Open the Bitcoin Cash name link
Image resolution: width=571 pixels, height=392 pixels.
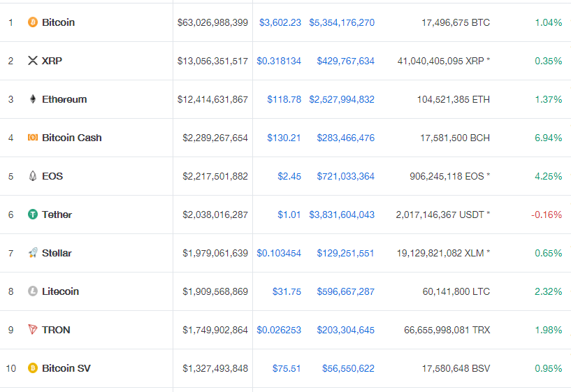click(72, 138)
